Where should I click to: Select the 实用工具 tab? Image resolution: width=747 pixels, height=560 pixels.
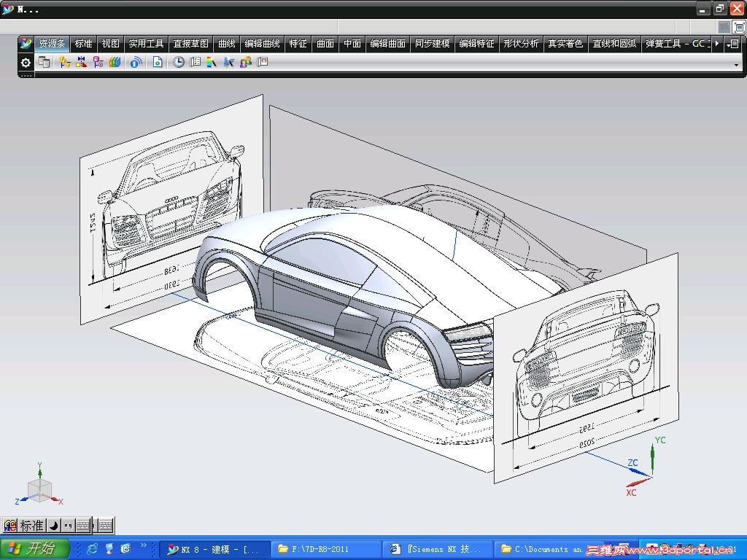click(146, 44)
